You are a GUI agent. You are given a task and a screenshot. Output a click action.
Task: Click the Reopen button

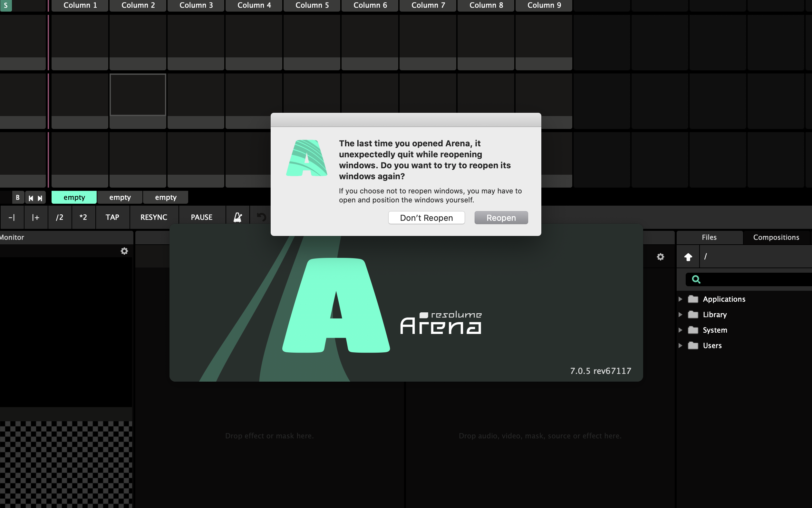coord(501,218)
